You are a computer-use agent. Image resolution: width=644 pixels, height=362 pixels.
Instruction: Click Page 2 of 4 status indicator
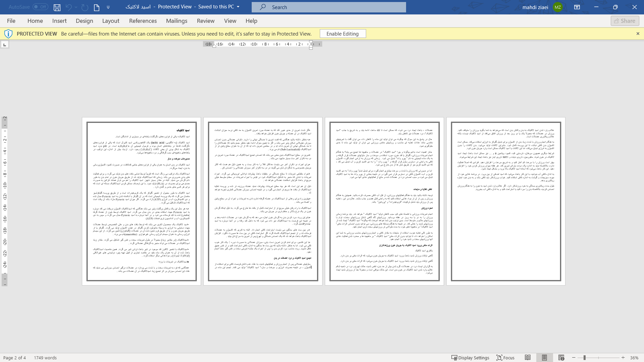pyautogui.click(x=14, y=358)
